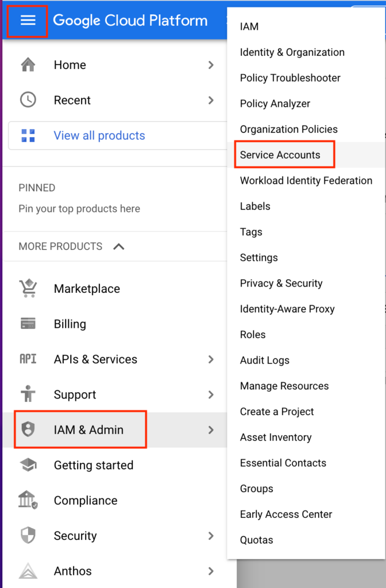Click the Recent clock icon

pyautogui.click(x=28, y=100)
